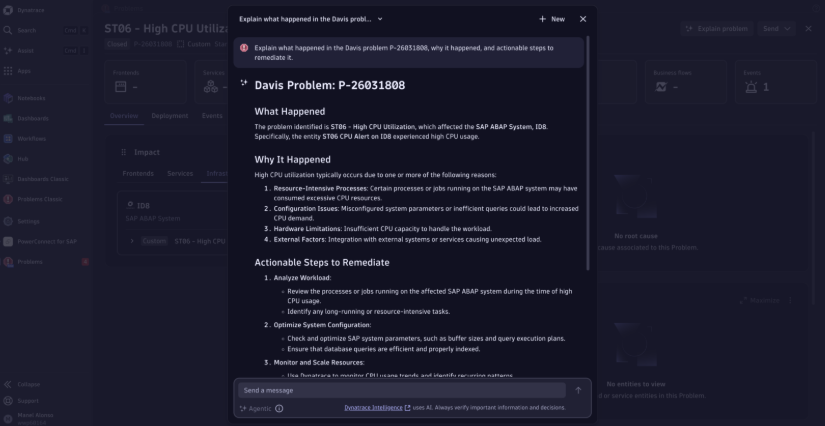Close the assistant chat dialog
Image resolution: width=825 pixels, height=426 pixels.
click(x=582, y=19)
